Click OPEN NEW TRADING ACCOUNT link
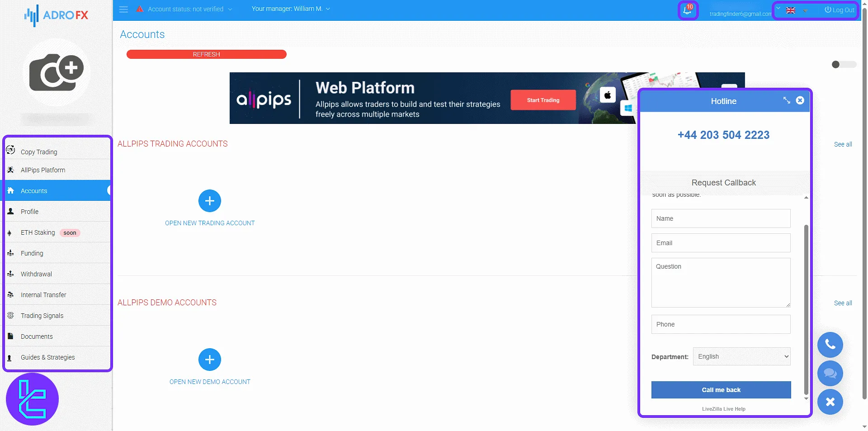868x431 pixels. click(210, 223)
